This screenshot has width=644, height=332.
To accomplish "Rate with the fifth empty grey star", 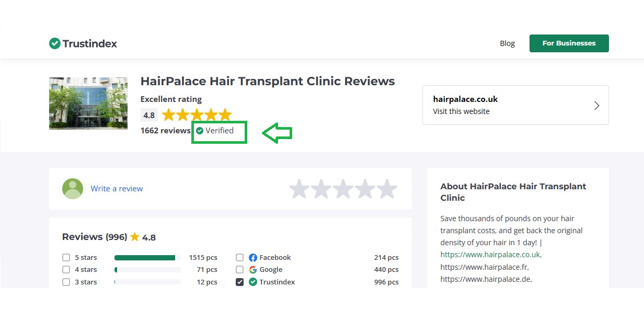I will point(387,189).
